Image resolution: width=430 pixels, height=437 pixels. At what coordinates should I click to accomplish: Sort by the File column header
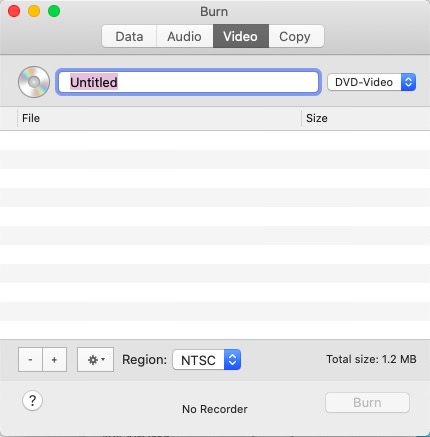[159, 118]
